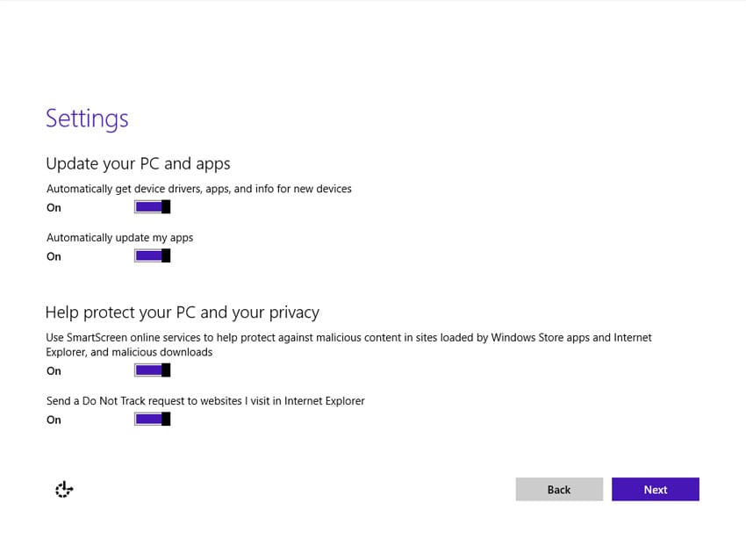Click the On status under update my apps
This screenshot has height=560, width=746.
point(54,257)
